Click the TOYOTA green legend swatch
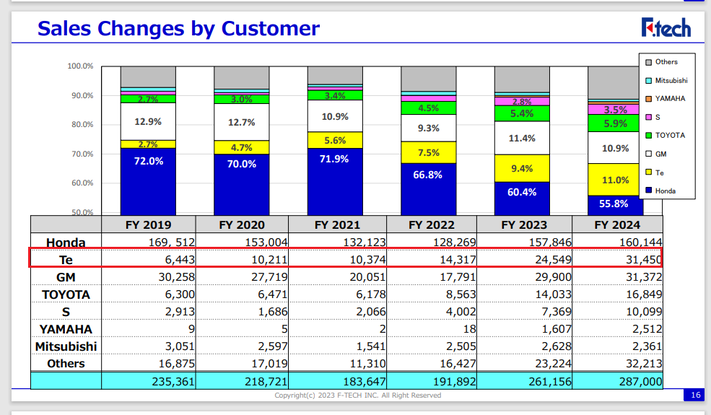 (x=648, y=135)
